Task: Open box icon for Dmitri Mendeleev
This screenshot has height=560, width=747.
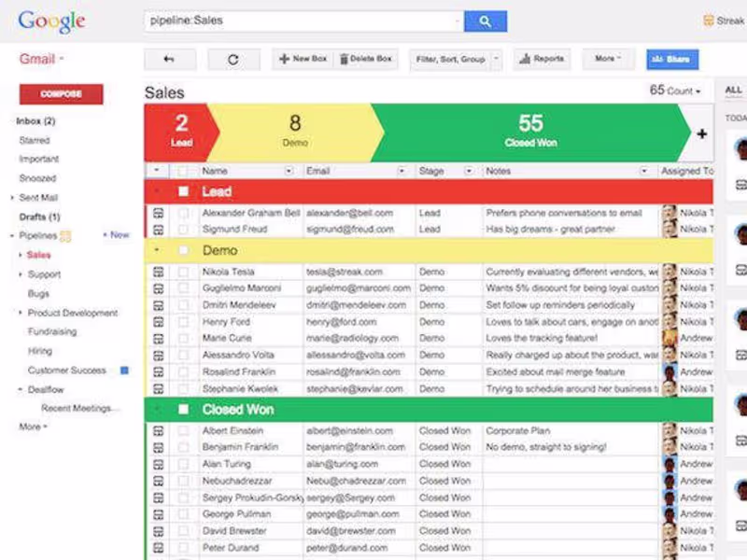Action: coord(158,305)
